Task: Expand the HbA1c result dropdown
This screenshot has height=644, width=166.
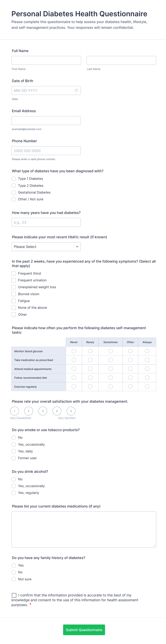Action: pos(46,247)
